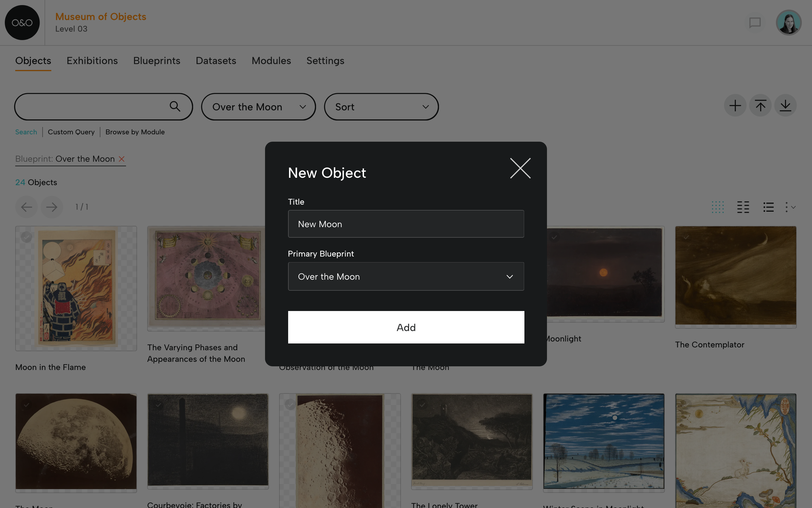Switch to the Modules tab

[271, 61]
